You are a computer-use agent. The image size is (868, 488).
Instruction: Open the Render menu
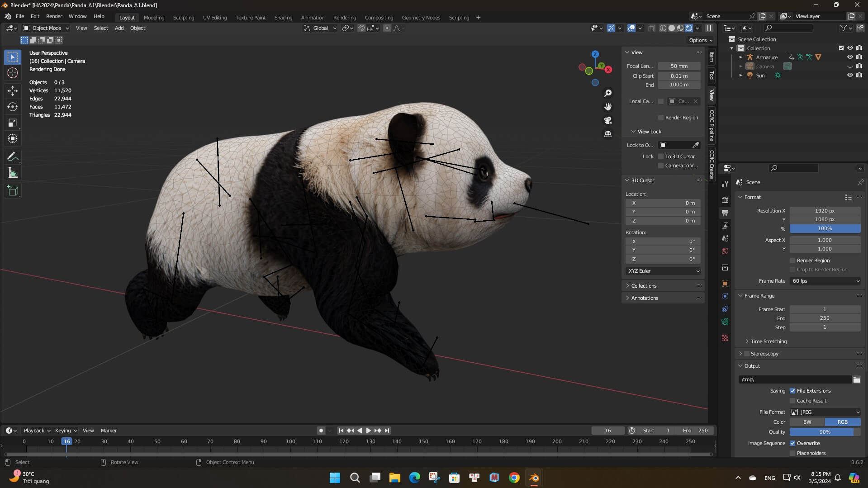tap(54, 16)
